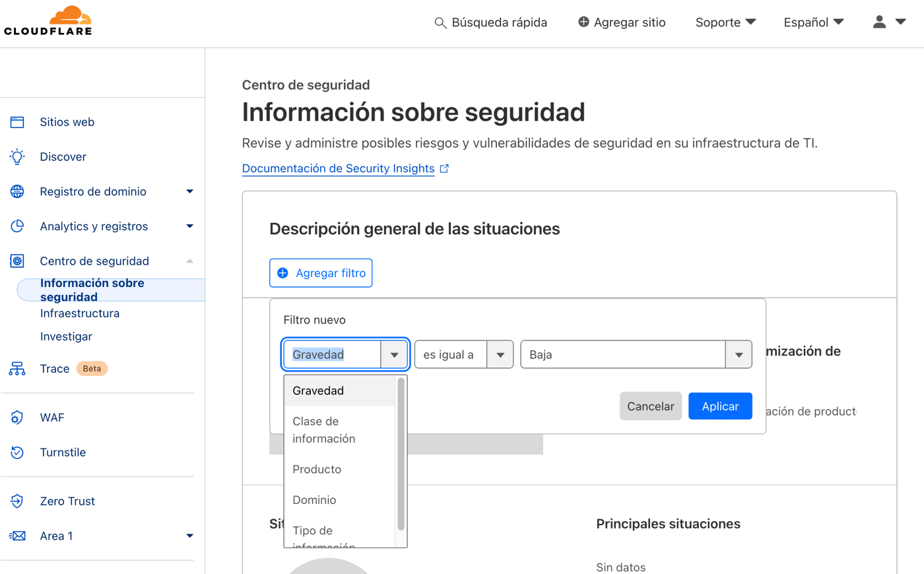924x574 pixels.
Task: Click the dropdown list scrollbar
Action: point(401,454)
